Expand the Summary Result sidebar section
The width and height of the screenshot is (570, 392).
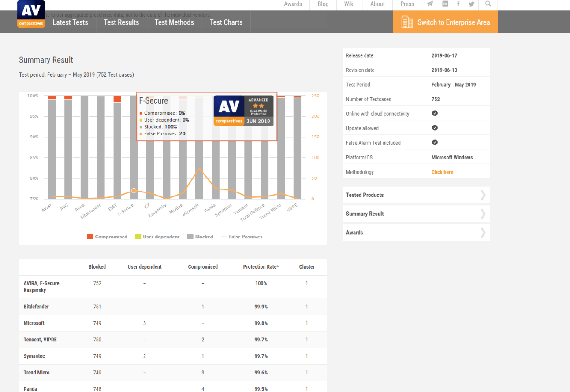pyautogui.click(x=416, y=214)
